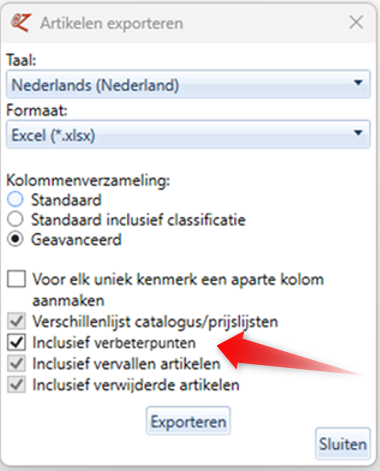
Task: Click the Exporteren button
Action: (x=188, y=421)
